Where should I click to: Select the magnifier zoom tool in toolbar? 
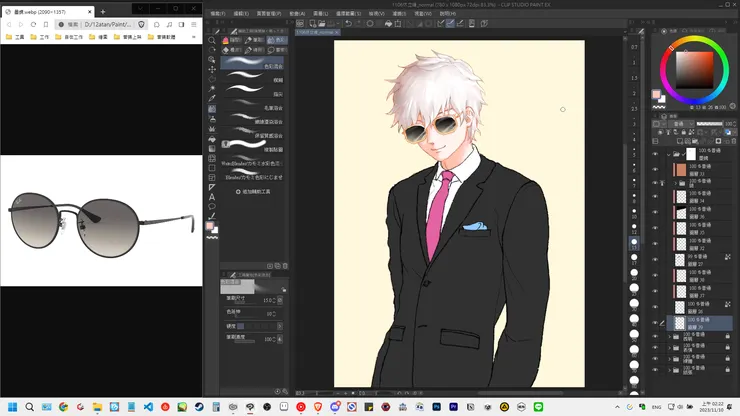point(212,40)
